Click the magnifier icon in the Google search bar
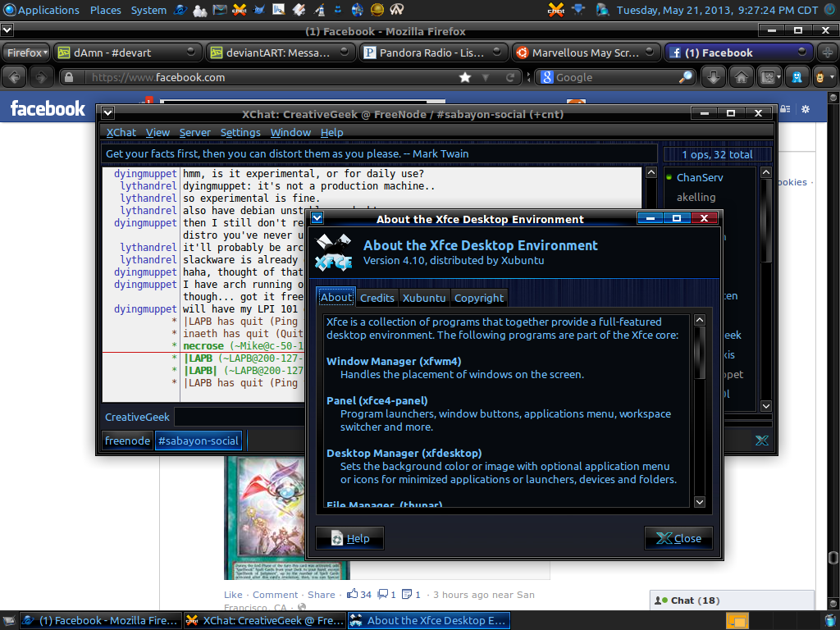This screenshot has height=630, width=840. pos(687,76)
